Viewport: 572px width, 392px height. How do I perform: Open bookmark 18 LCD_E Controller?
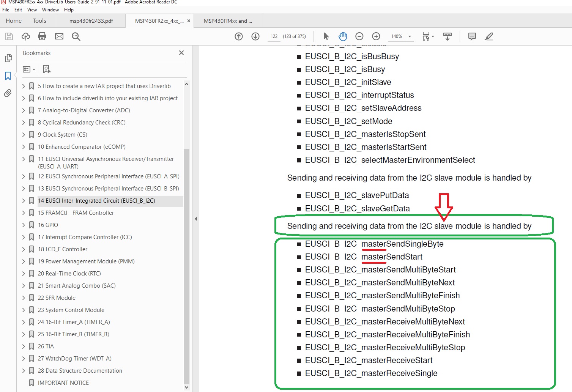[63, 249]
